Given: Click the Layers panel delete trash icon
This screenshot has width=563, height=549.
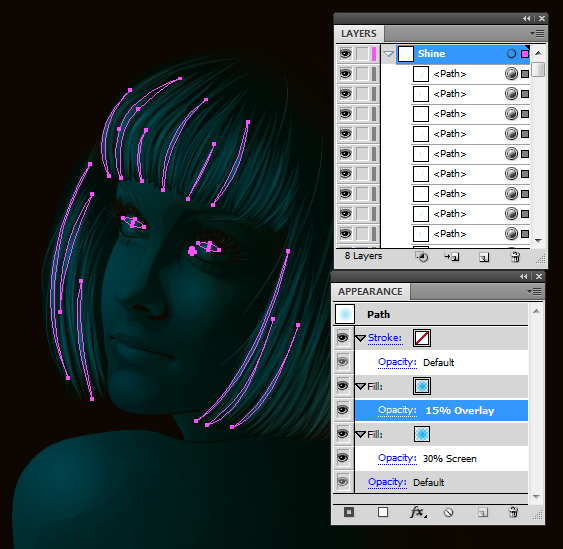Looking at the screenshot, I should pos(515,257).
